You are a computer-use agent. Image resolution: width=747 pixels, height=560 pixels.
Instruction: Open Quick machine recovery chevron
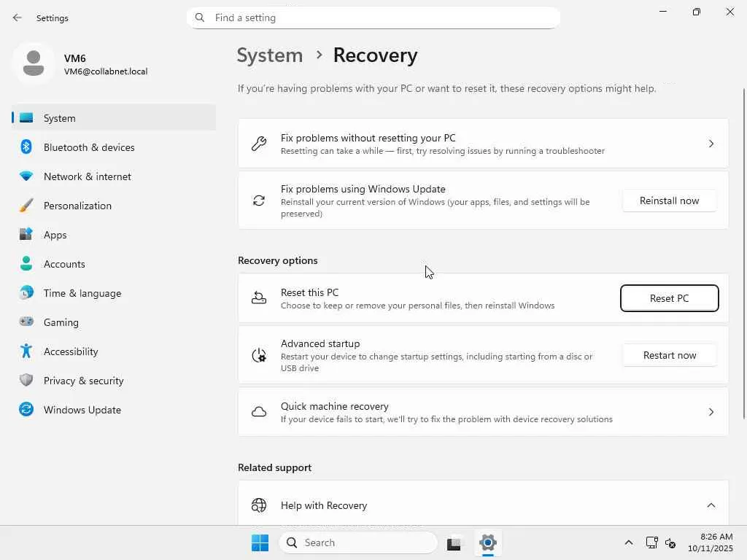pyautogui.click(x=711, y=412)
